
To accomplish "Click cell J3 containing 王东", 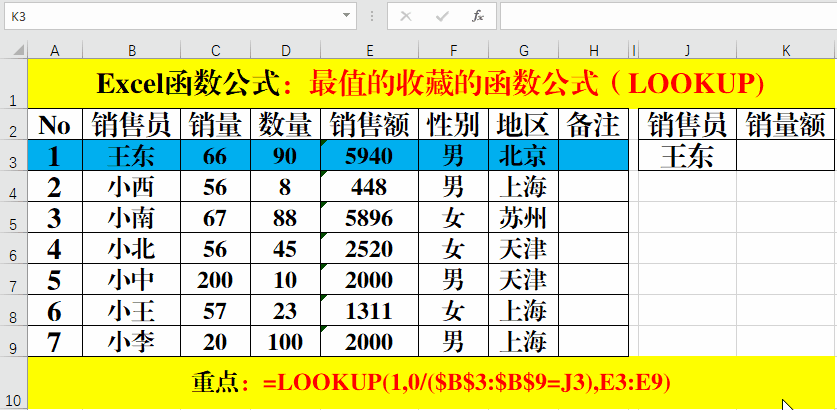I will [x=688, y=155].
